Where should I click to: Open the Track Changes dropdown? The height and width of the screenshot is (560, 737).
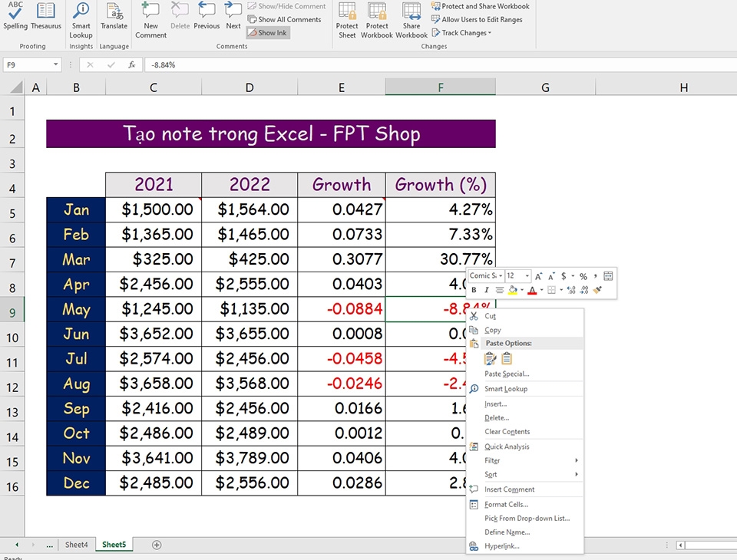tap(461, 33)
